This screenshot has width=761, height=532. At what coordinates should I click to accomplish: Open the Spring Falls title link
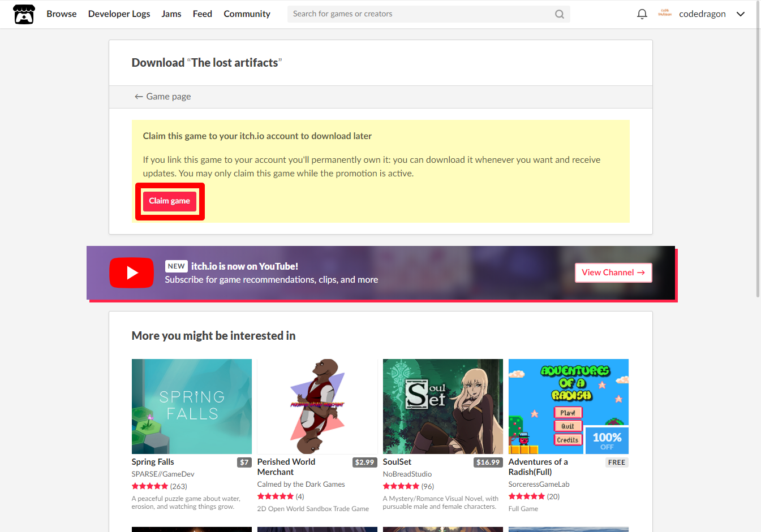[x=153, y=462]
